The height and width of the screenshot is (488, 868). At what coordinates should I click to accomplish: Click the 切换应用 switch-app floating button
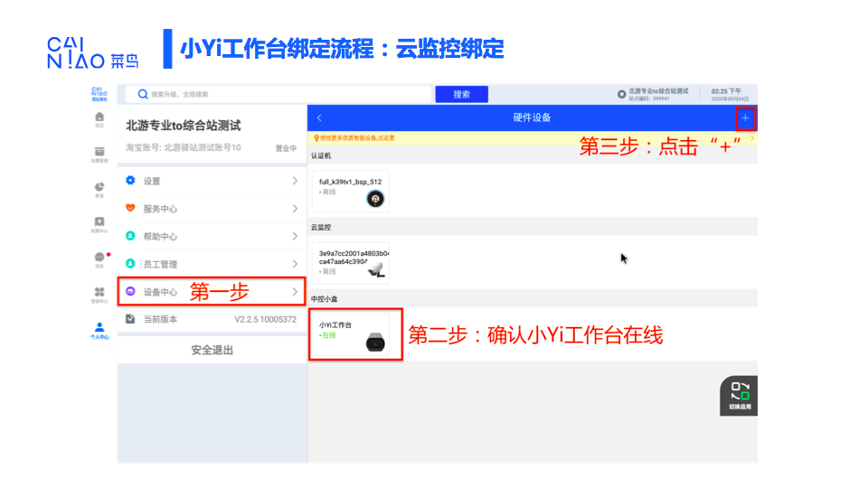[739, 396]
